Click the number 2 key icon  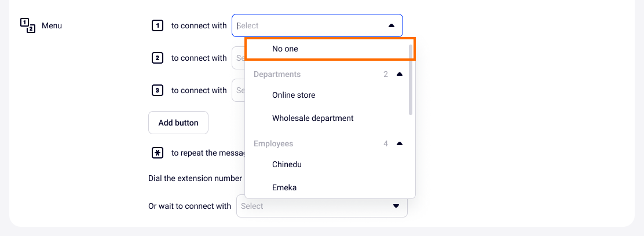[157, 58]
